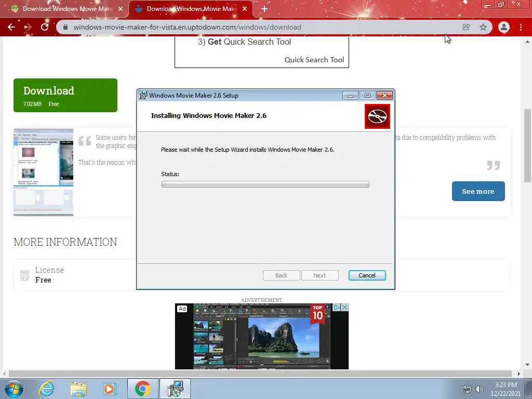
Task: Select the second Download Windows Movie Maker tab
Action: 191,9
